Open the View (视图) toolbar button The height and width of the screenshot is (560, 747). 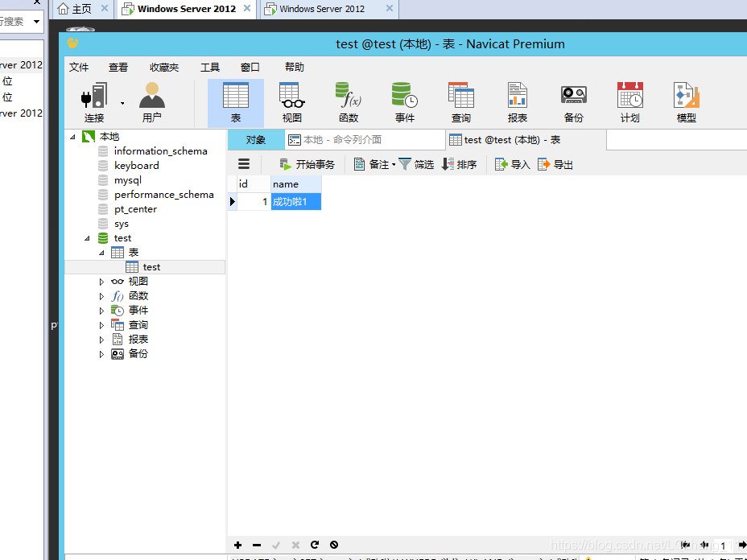tap(292, 103)
